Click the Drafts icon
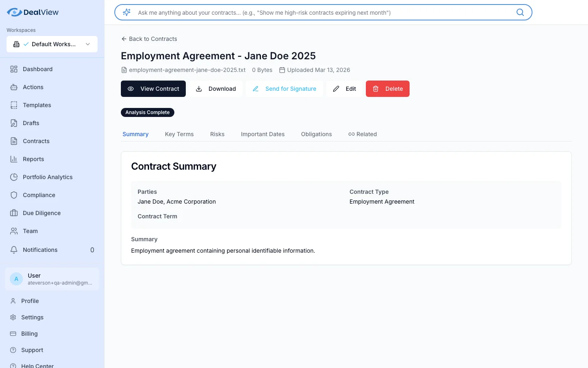 pyautogui.click(x=13, y=123)
